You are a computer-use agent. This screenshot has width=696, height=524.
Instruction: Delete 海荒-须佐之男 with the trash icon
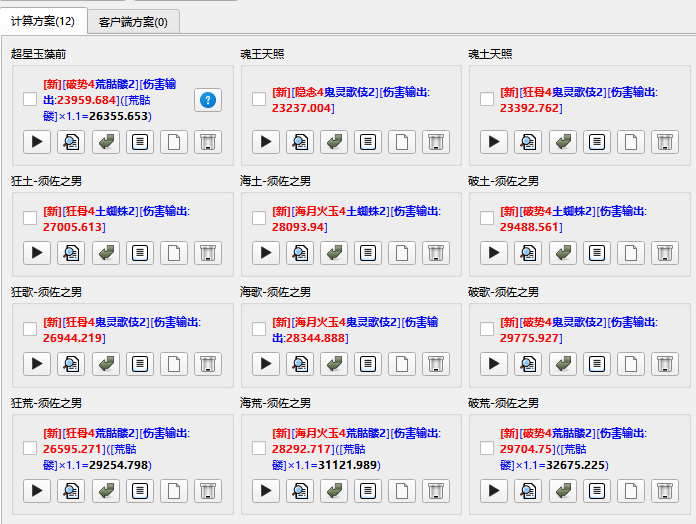click(436, 491)
